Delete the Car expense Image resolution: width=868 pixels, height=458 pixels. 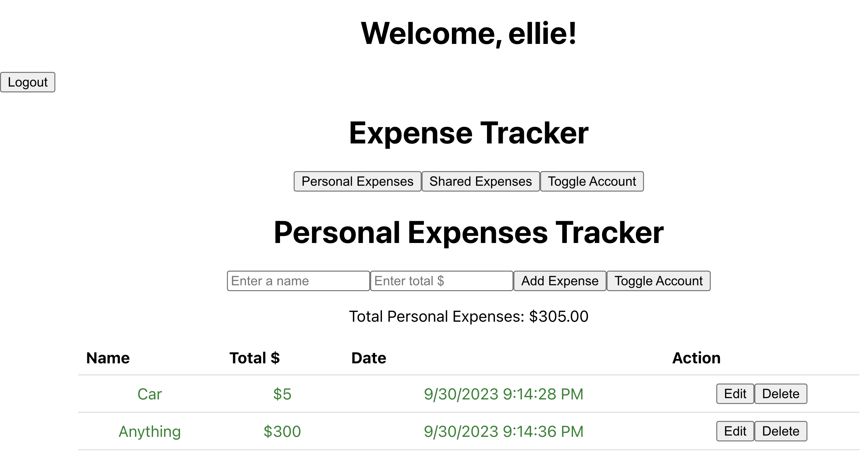coord(780,394)
